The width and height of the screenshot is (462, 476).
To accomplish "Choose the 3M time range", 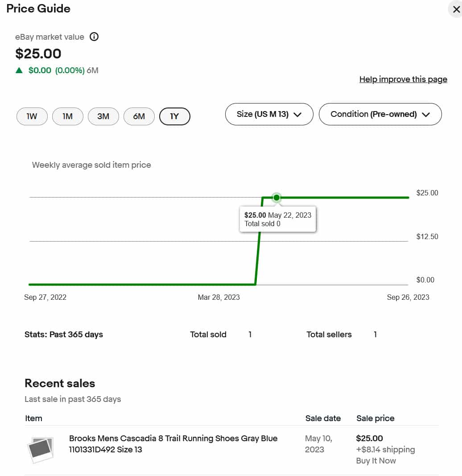I will tap(103, 116).
